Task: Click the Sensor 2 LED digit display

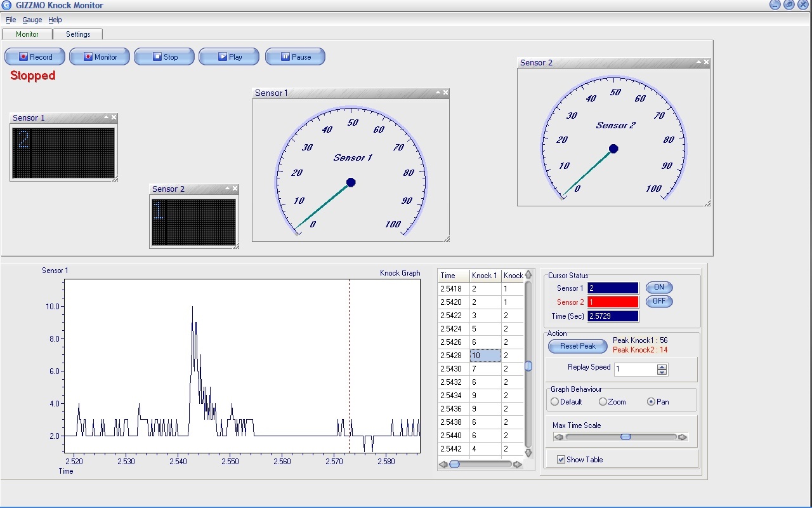Action: [193, 222]
